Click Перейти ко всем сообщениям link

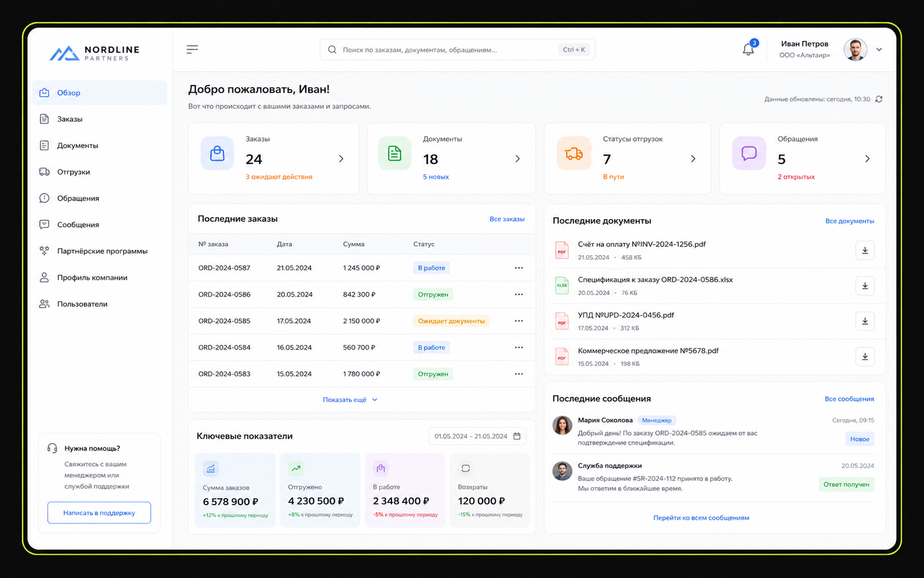701,518
